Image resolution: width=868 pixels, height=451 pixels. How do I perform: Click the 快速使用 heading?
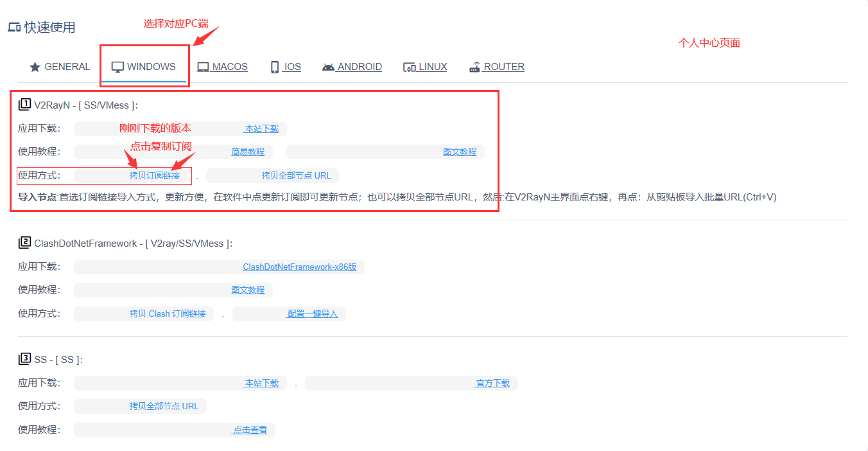point(49,28)
